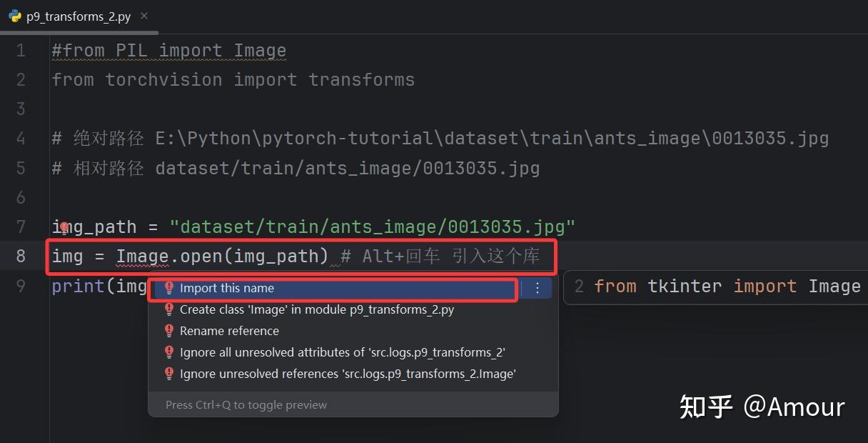The image size is (868, 443).
Task: Click the bulb icon beside Create class 'Image'
Action: pos(169,309)
